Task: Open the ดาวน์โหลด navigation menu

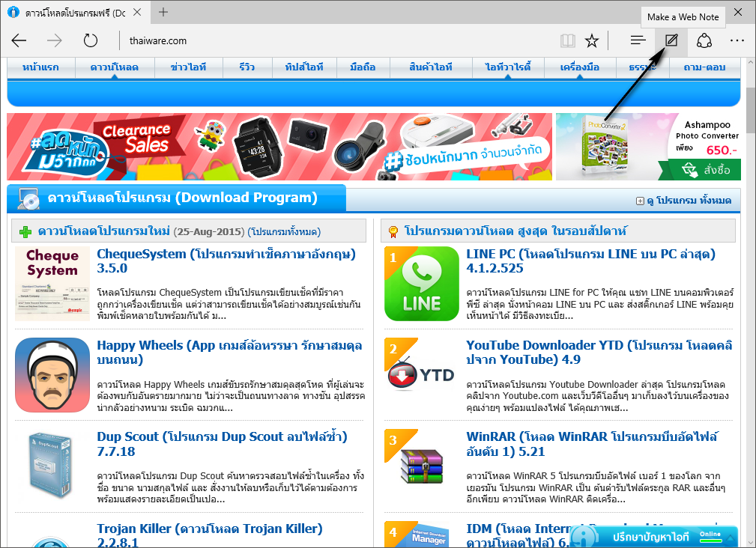Action: pos(115,67)
